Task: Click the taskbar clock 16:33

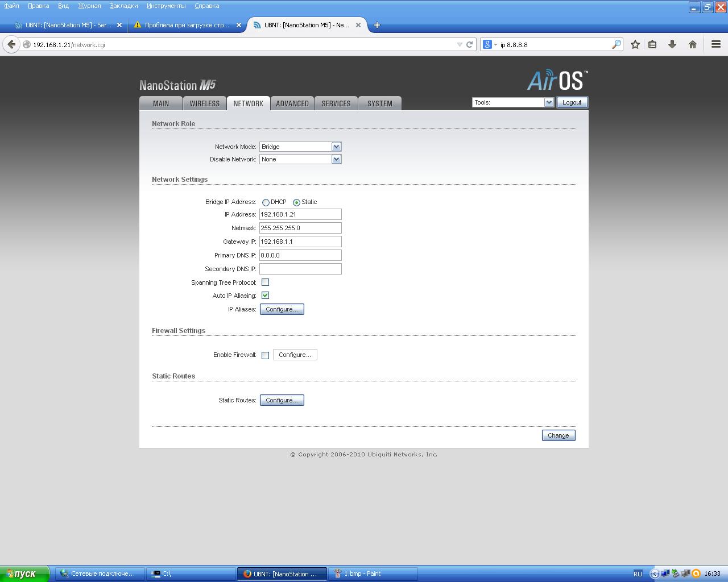Action: tap(712, 573)
